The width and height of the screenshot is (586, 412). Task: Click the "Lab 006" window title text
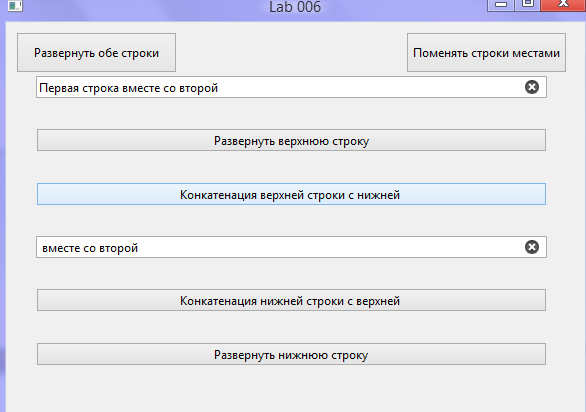tap(295, 7)
